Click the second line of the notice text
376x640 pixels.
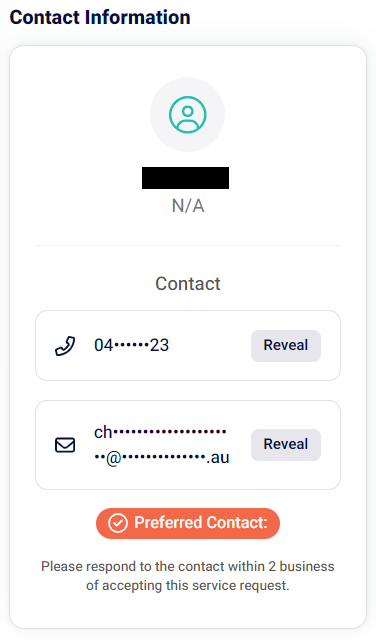188,585
